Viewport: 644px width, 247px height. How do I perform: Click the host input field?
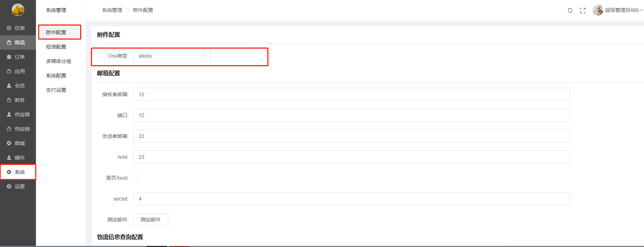pyautogui.click(x=351, y=157)
